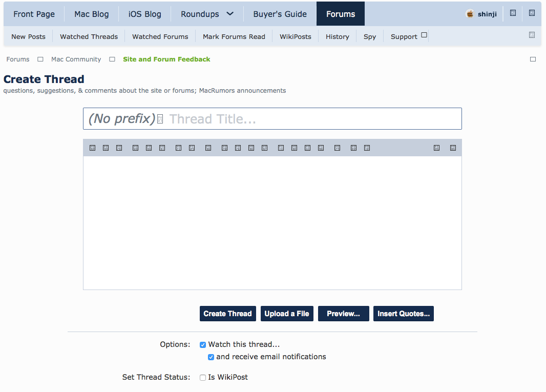
Task: Open search glyph at right of sub-navigation bar
Action: [532, 35]
